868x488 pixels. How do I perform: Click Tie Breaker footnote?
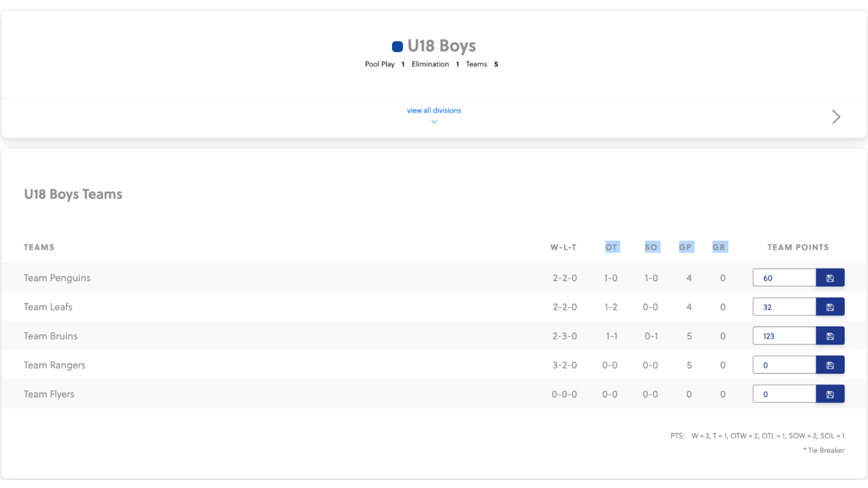tap(823, 450)
